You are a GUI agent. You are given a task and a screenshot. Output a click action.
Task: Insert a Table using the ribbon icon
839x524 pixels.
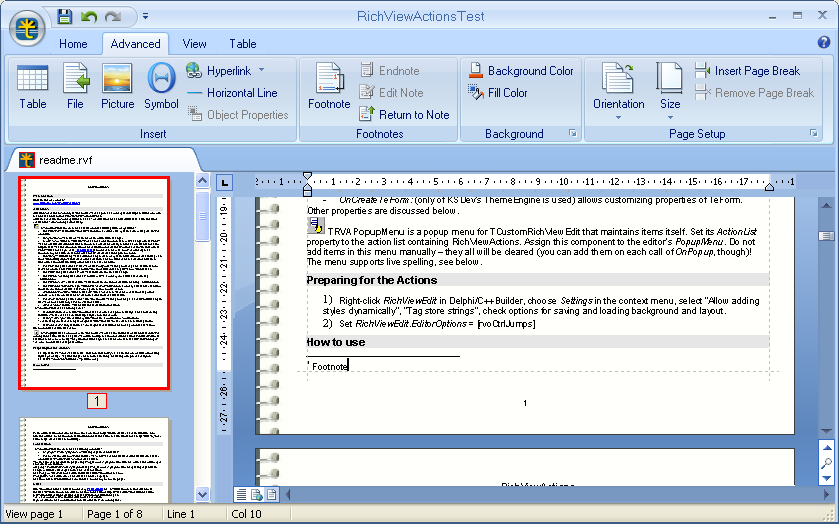pyautogui.click(x=33, y=86)
